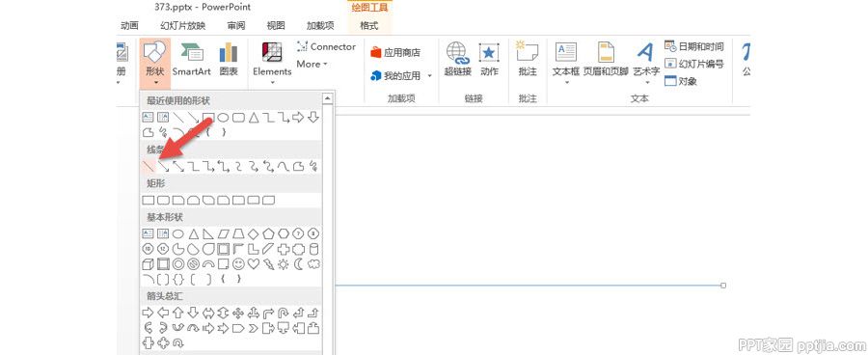The image size is (868, 355).
Task: Insert a 图表 chart
Action: (228, 59)
